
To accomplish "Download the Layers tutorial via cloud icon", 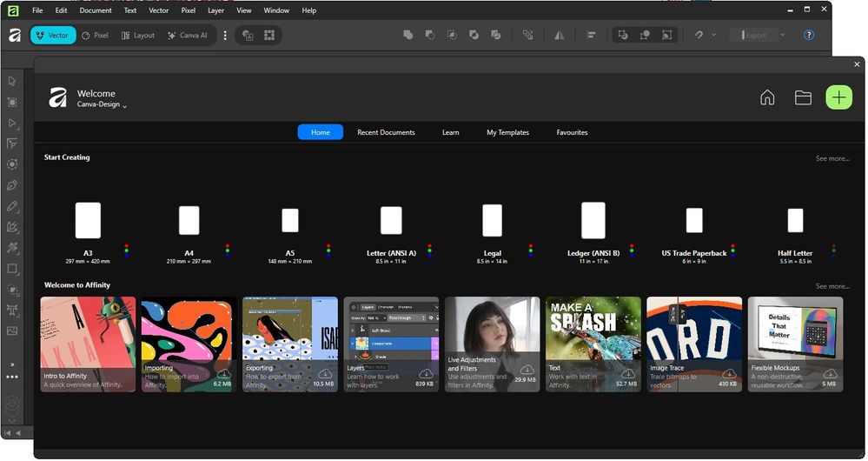I will tap(426, 373).
